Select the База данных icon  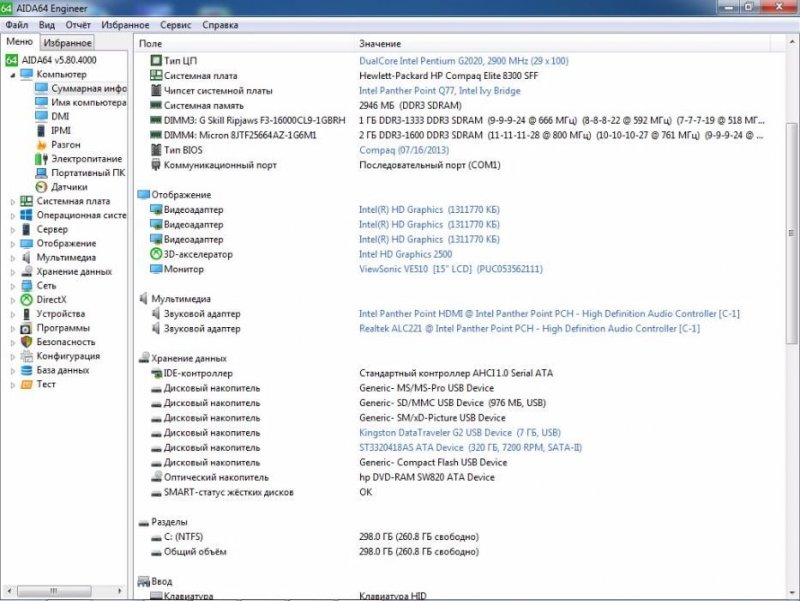pos(26,370)
